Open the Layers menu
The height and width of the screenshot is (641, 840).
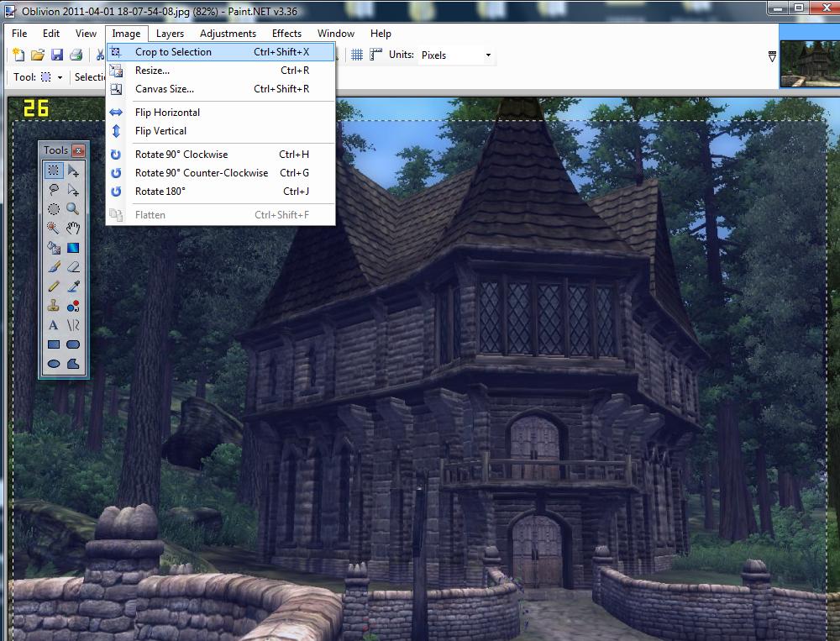(x=170, y=34)
